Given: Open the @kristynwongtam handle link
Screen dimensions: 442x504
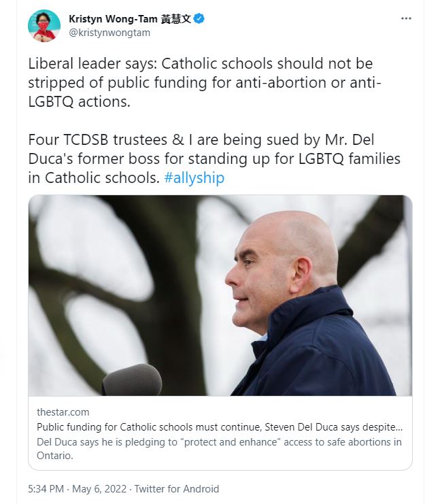Looking at the screenshot, I should 109,33.
